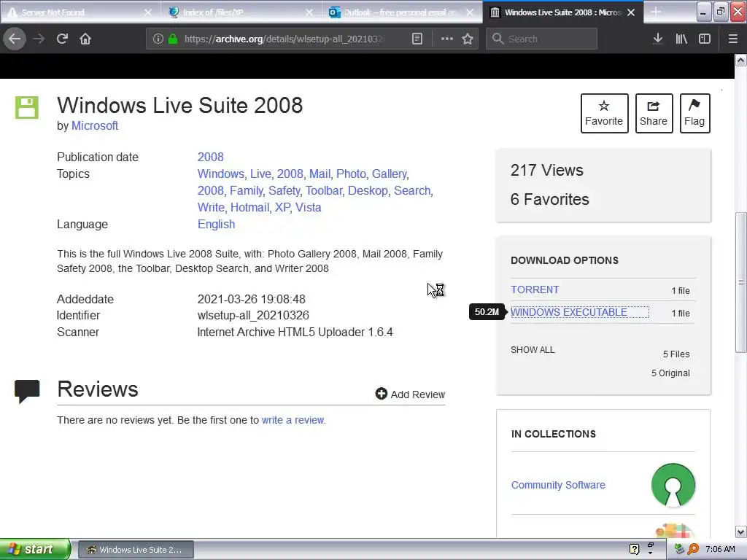The image size is (747, 560).
Task: Click the Add Review plus icon
Action: click(381, 393)
